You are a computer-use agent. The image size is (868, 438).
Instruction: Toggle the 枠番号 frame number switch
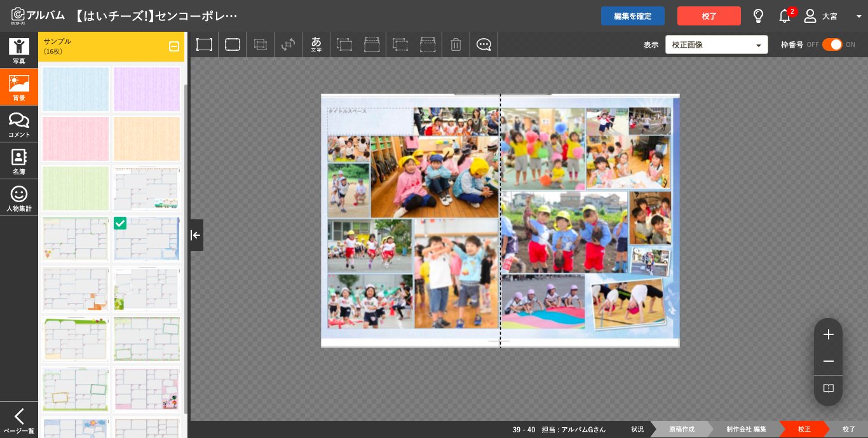832,44
